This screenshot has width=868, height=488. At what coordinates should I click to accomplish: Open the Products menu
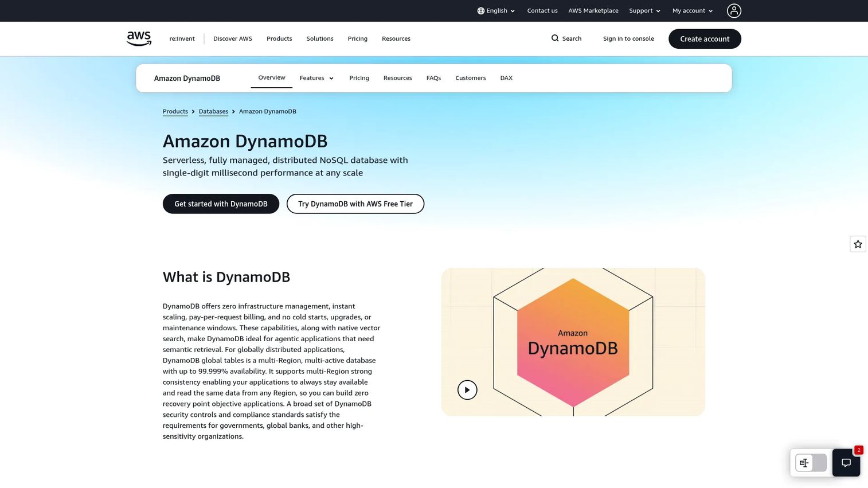(x=279, y=39)
